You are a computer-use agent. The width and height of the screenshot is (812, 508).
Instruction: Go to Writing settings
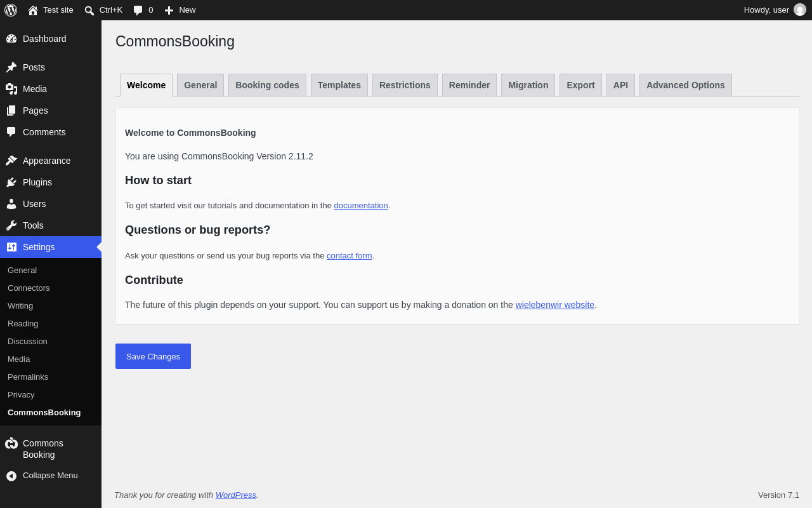tap(20, 305)
